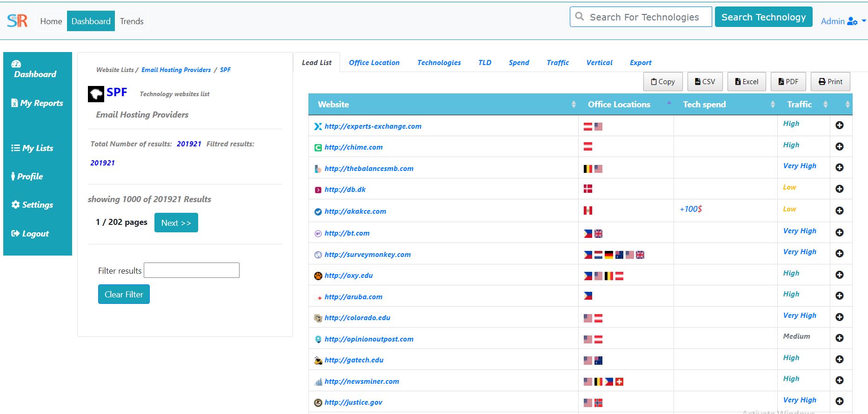Expand row details for surveymonkey.com
The width and height of the screenshot is (868, 414).
tap(840, 253)
